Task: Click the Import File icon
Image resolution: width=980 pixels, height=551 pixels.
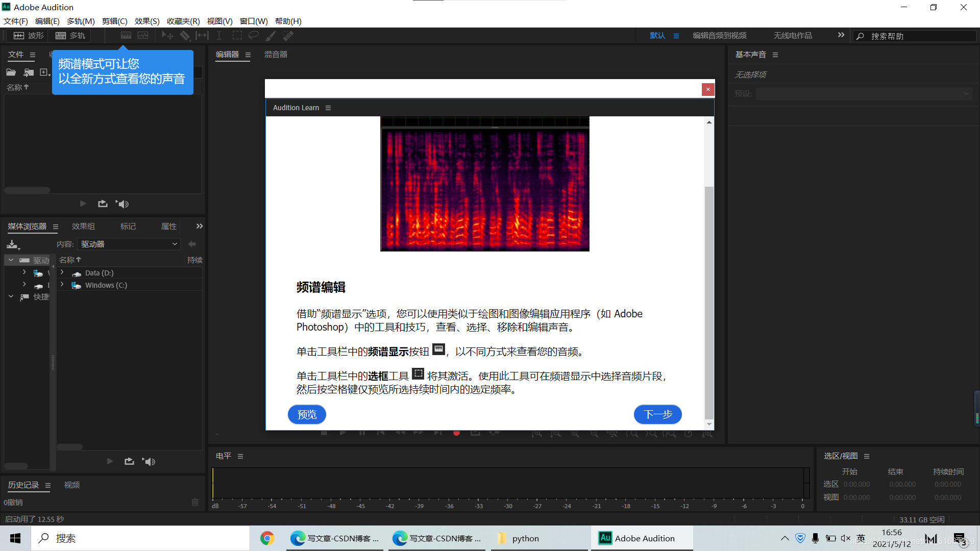Action: pos(29,72)
